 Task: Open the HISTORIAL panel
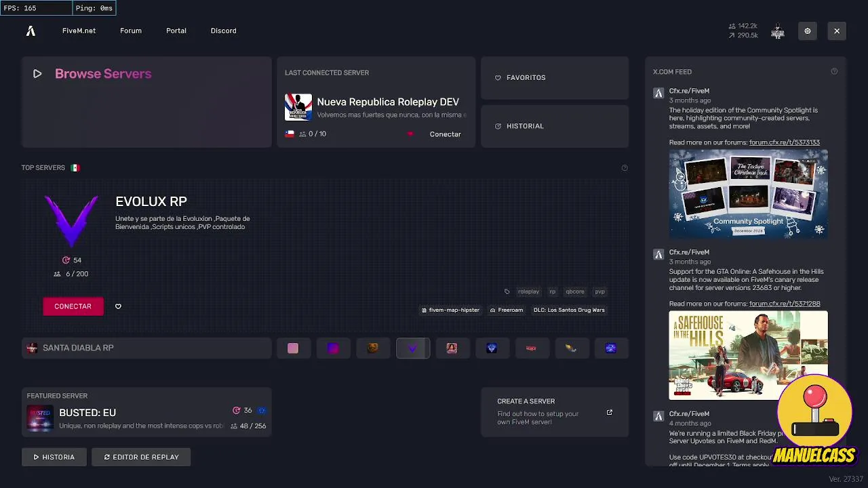tap(555, 127)
